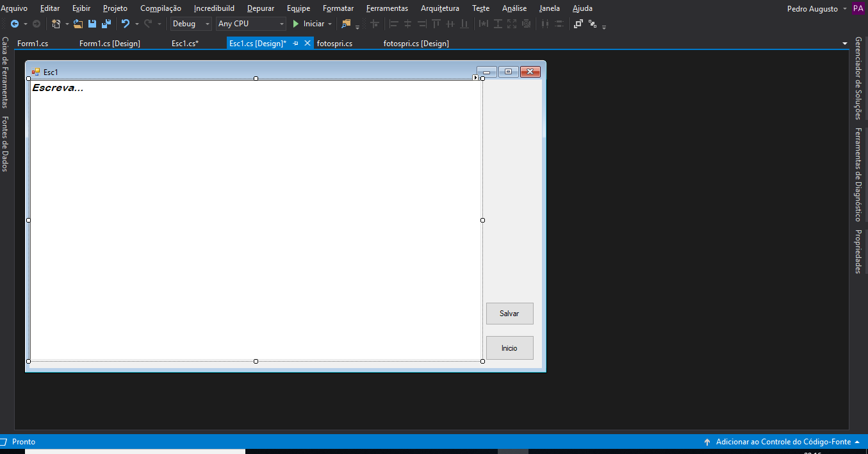The image size is (868, 454).
Task: Toggle pin on the Esc1.cs [Design] tab
Action: click(295, 43)
